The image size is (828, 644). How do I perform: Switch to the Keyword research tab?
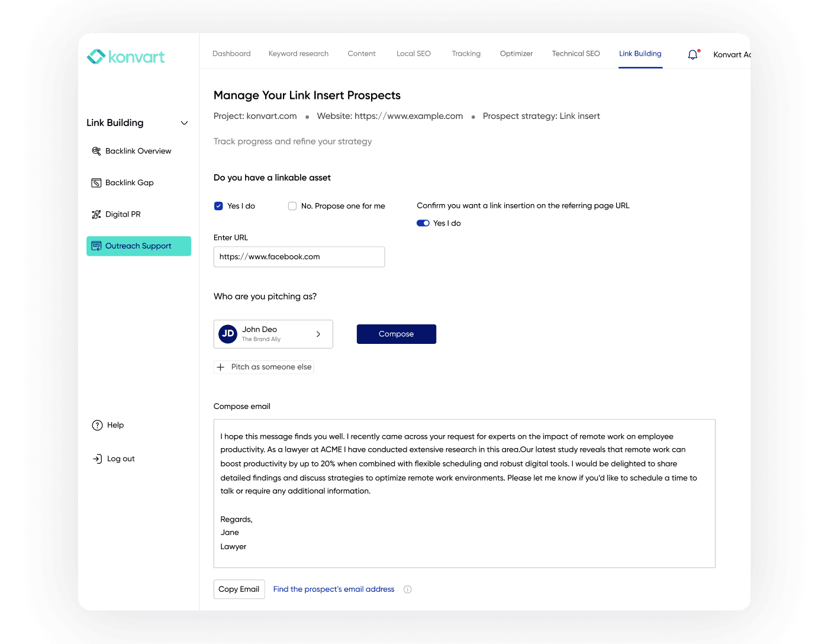[298, 53]
